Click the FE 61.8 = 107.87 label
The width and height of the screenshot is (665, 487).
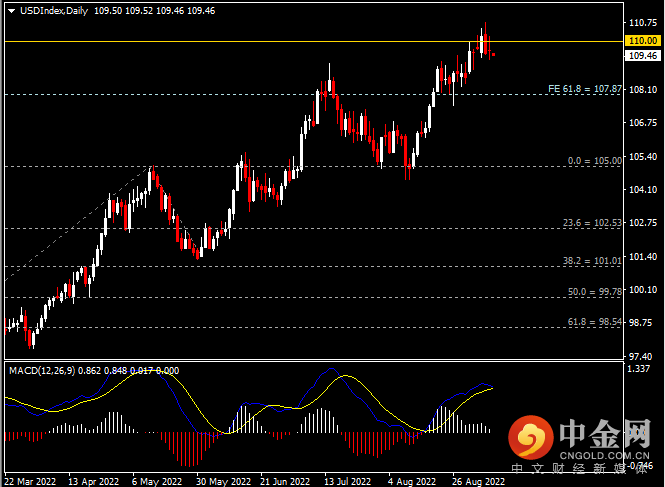585,89
